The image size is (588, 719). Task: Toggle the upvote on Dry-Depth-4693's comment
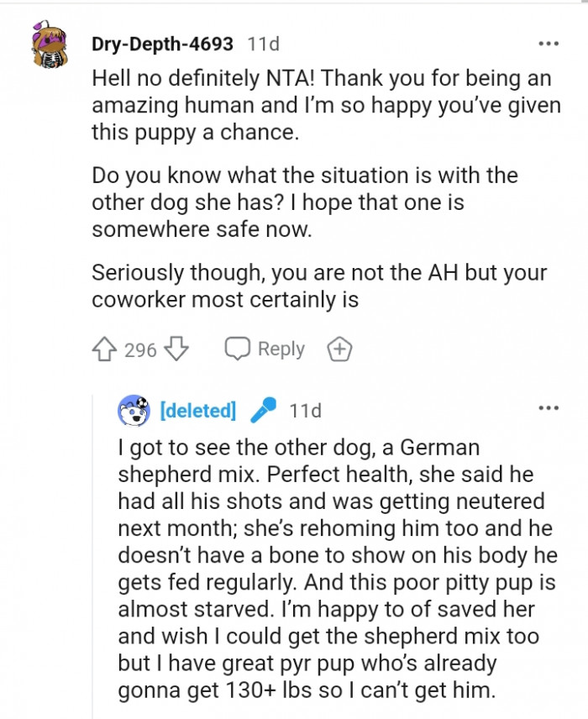(x=102, y=349)
